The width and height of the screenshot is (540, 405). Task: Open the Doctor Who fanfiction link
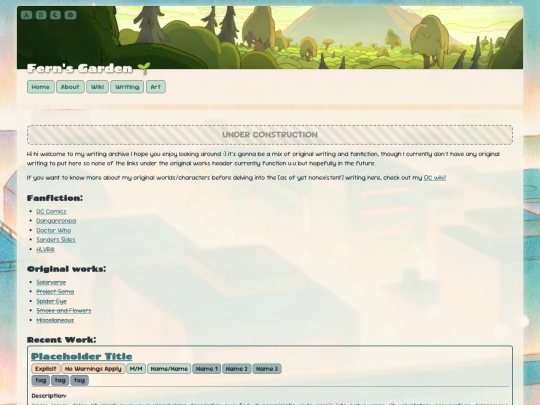click(x=54, y=230)
